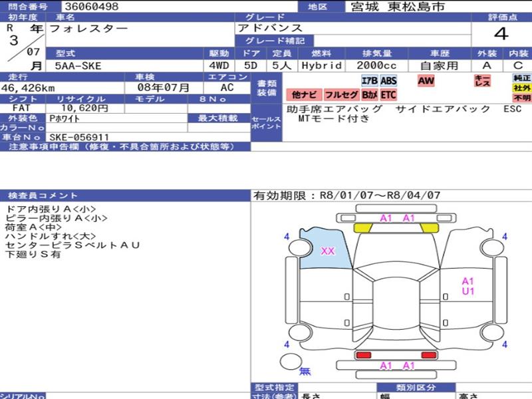Select the キーレス keyless badge
The image size is (532, 399).
[482, 80]
